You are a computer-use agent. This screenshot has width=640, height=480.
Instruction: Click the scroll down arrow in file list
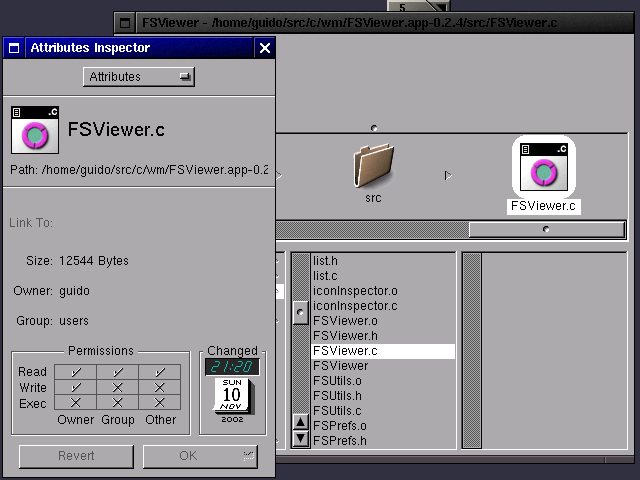(x=300, y=438)
